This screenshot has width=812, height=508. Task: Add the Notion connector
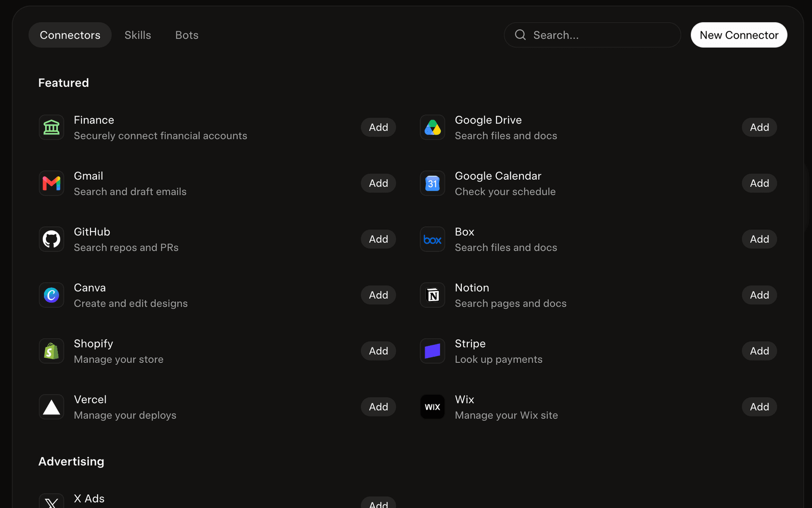760,295
